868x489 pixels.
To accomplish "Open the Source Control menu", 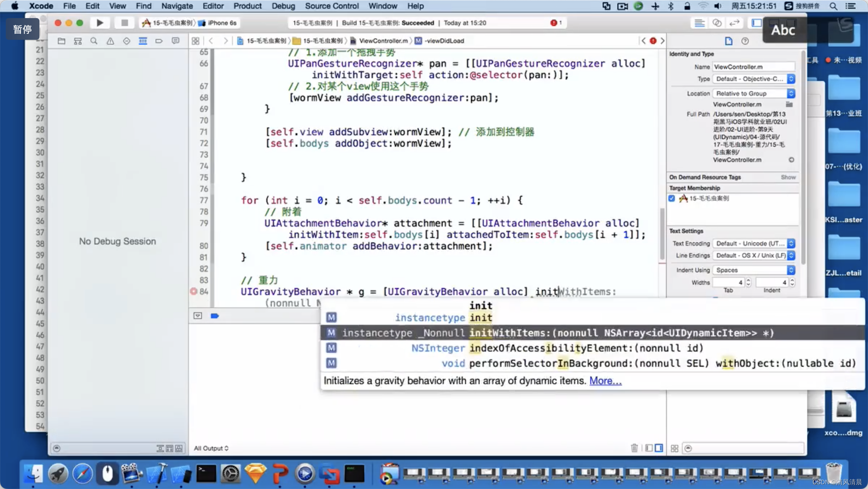I will pos(332,6).
